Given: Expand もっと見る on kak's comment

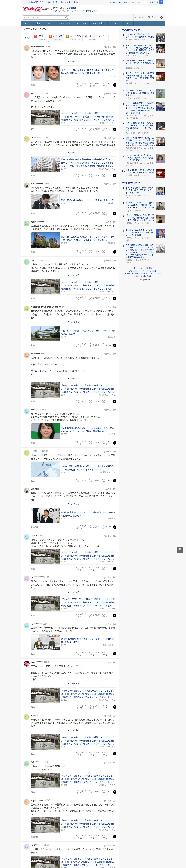Looking at the screenshot, I should pyautogui.click(x=73, y=378).
